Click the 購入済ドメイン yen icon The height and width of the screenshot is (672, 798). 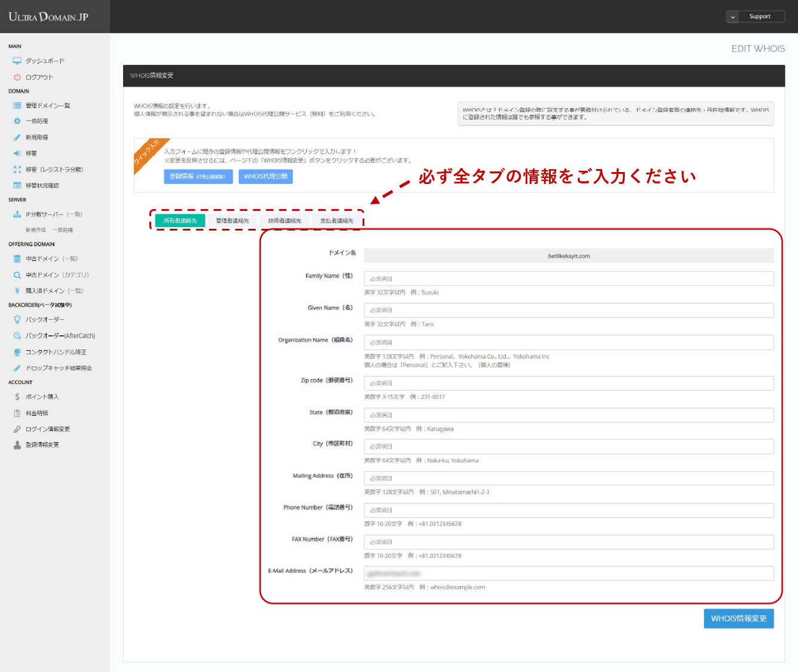(x=17, y=291)
